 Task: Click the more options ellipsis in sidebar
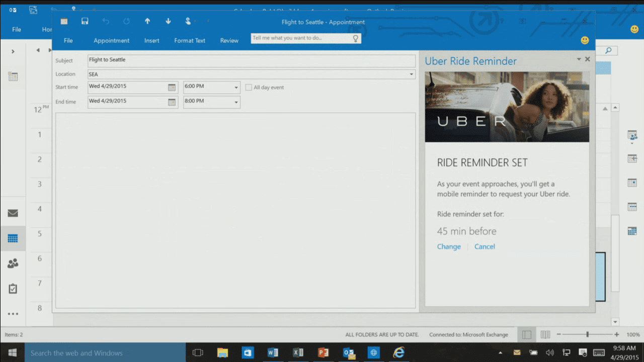pyautogui.click(x=13, y=314)
